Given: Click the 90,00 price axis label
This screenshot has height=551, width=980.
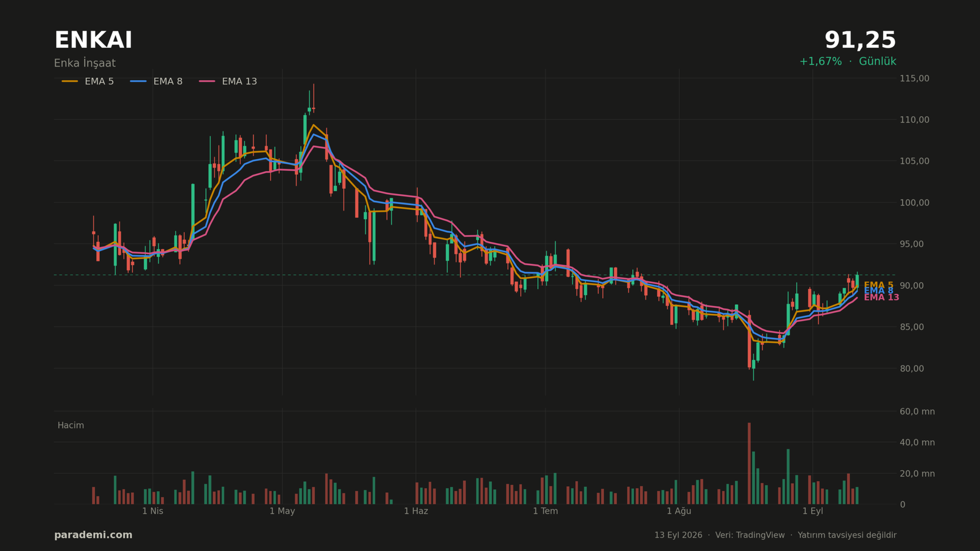Looking at the screenshot, I should coord(912,285).
